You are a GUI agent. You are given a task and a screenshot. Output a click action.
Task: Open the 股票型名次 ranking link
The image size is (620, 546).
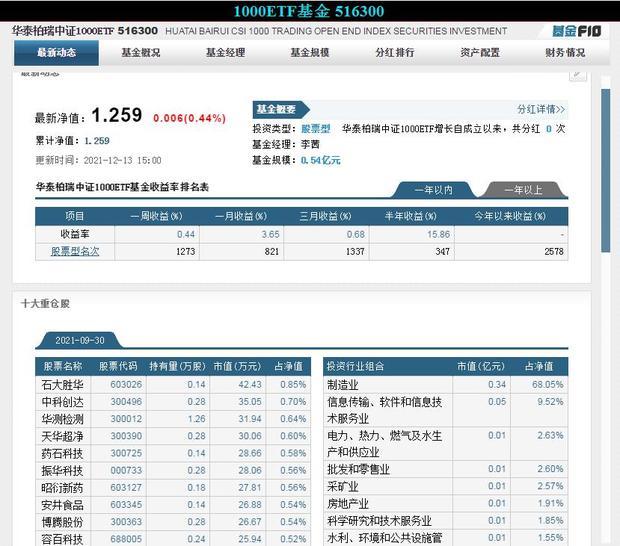click(x=75, y=251)
